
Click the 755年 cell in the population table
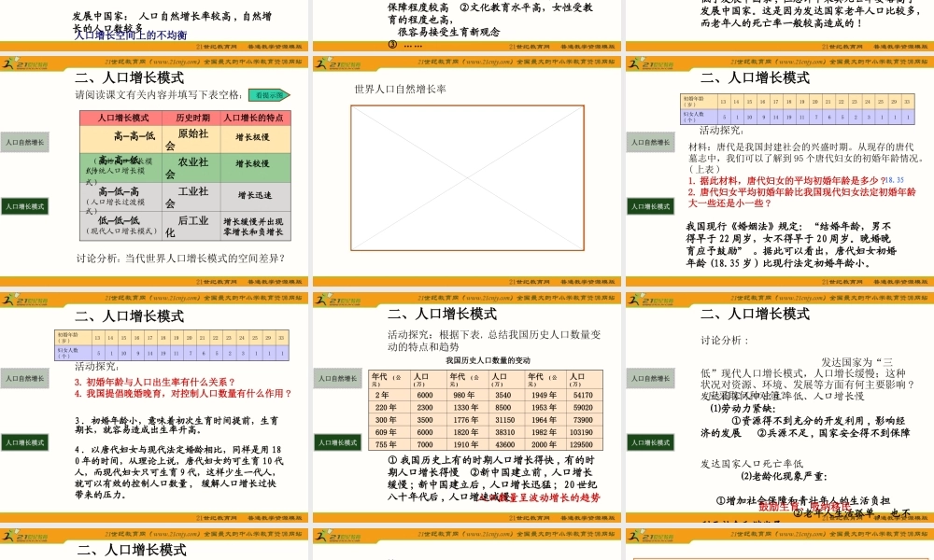pyautogui.click(x=389, y=444)
